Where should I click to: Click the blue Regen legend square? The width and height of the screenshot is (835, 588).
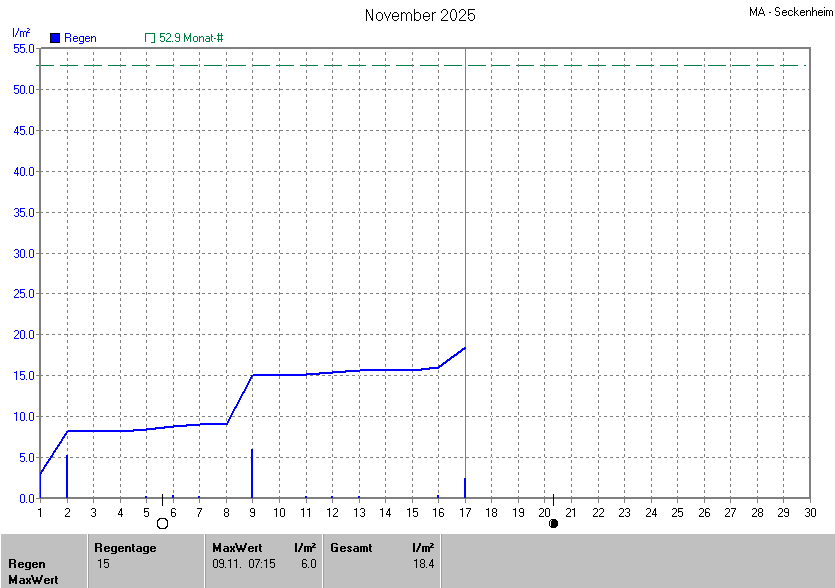(55, 38)
